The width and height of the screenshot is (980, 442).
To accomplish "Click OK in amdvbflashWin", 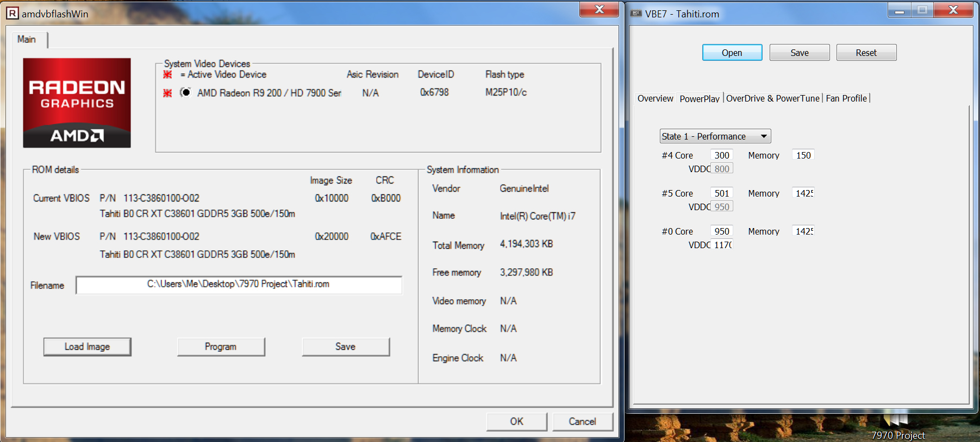I will tap(516, 421).
